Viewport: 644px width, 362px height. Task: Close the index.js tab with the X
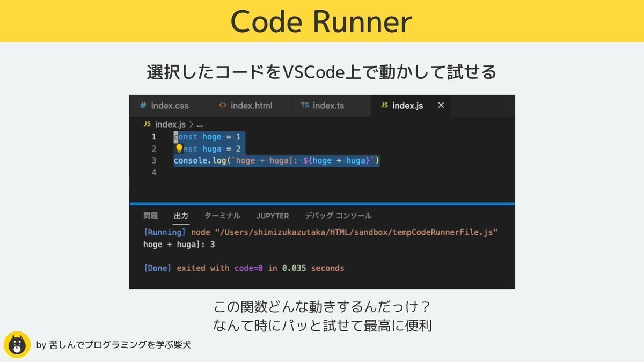[441, 105]
